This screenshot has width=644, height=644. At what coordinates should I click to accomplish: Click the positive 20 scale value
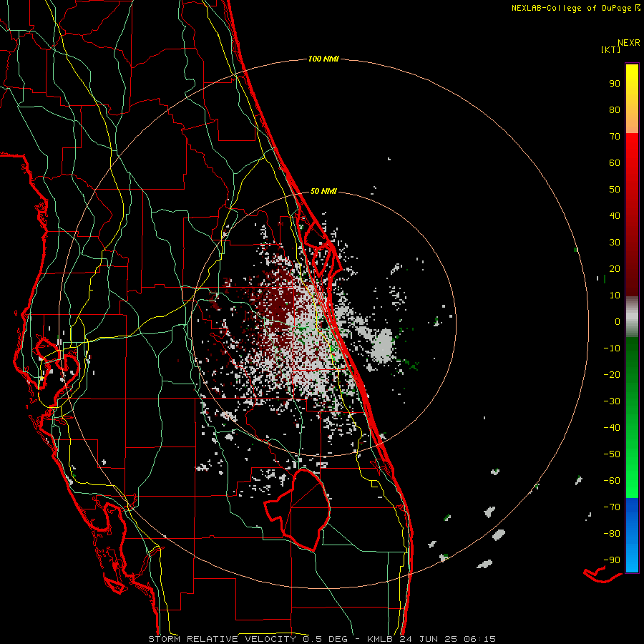click(x=615, y=268)
